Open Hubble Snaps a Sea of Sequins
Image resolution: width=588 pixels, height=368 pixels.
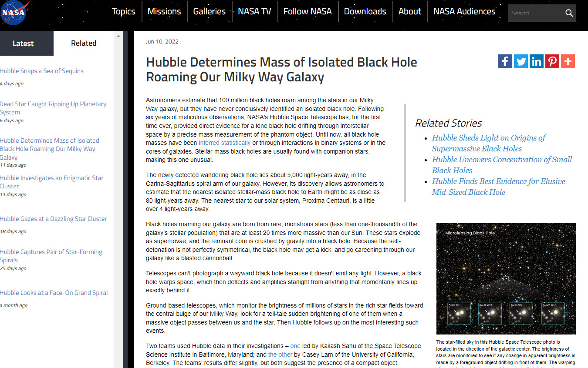[42, 71]
